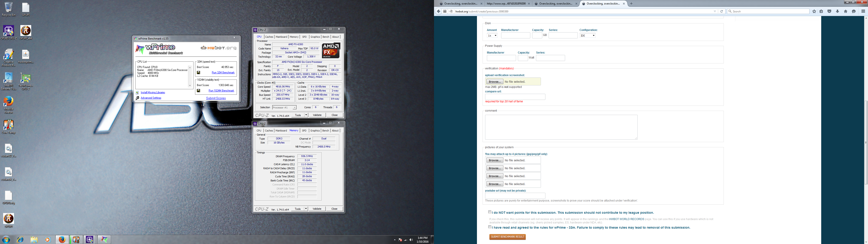Screen dimensions: 868x244
Task: Open the Mozilla Firefox desktop shortcut
Action: click(x=8, y=105)
